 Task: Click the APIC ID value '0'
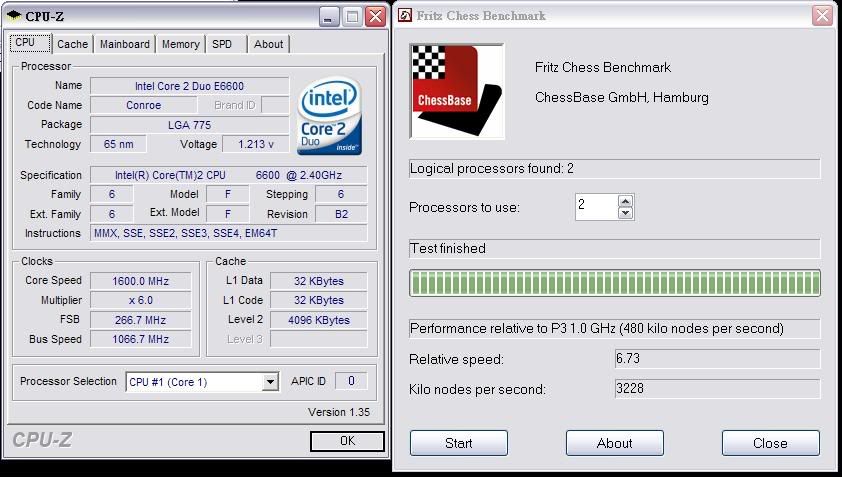click(351, 381)
